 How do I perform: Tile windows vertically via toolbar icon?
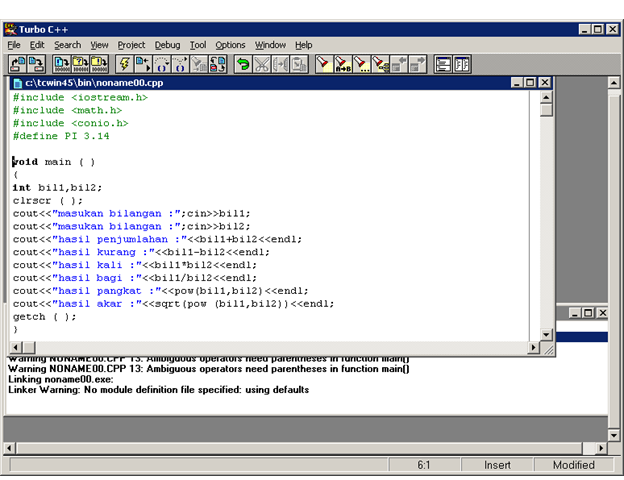click(462, 64)
